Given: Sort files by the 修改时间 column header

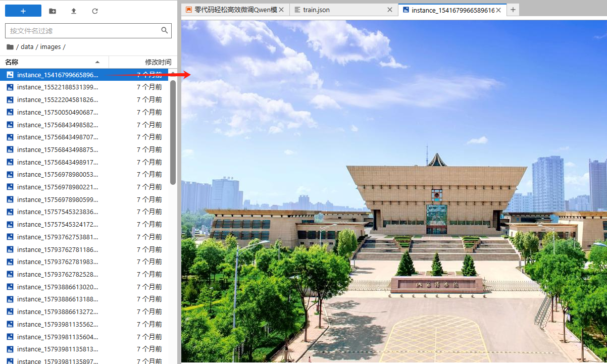Looking at the screenshot, I should click(x=143, y=62).
